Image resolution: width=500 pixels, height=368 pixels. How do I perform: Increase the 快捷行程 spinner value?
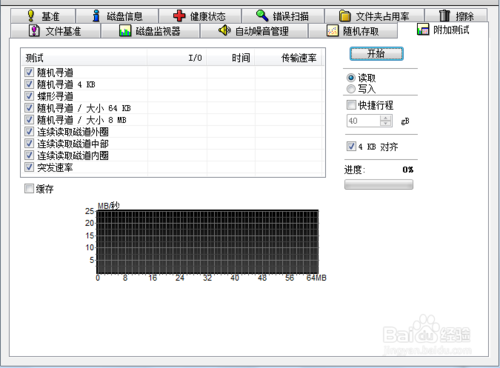coord(386,118)
